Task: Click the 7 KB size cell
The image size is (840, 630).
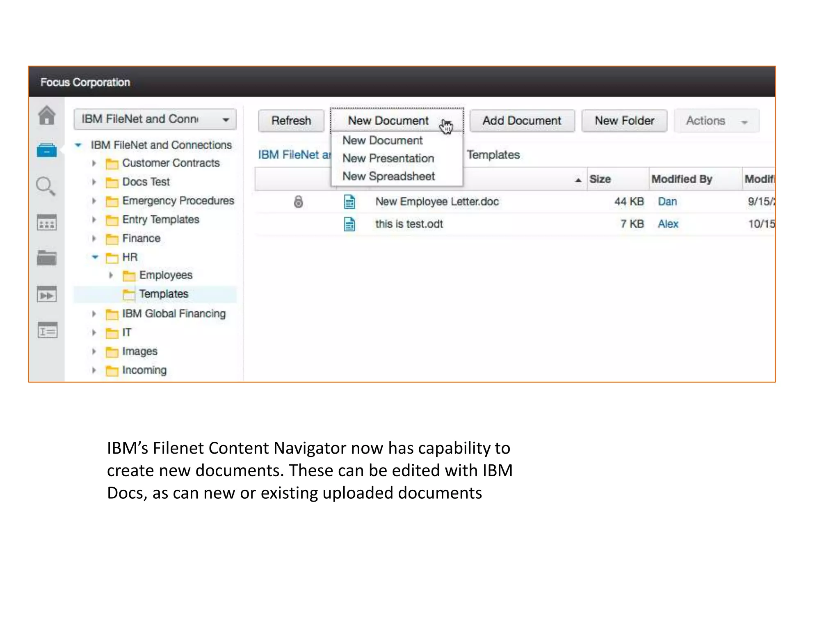Action: (x=632, y=224)
